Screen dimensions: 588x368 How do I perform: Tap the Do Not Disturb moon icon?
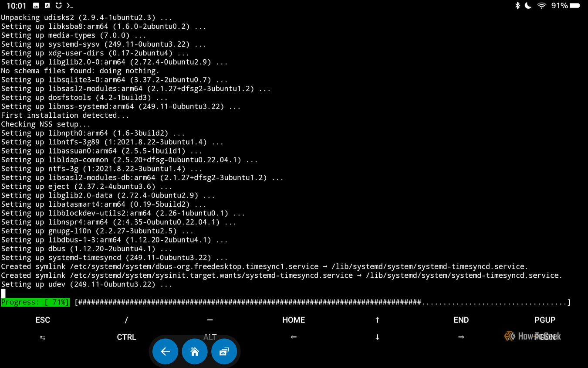tap(528, 6)
